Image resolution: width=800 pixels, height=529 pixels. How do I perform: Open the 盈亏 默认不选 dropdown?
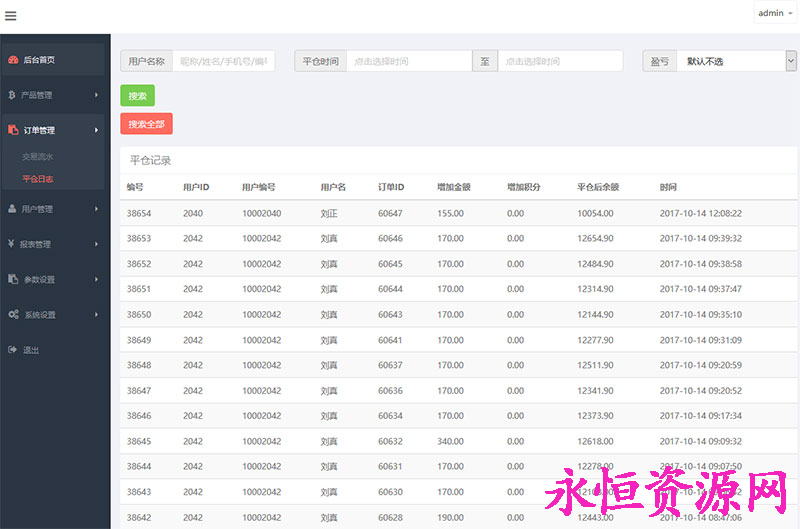(736, 61)
